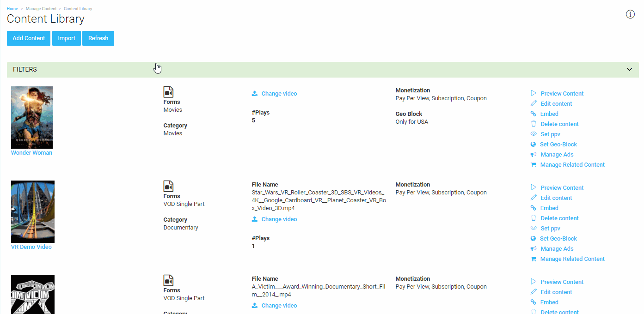Open the info icon beside page title

630,14
